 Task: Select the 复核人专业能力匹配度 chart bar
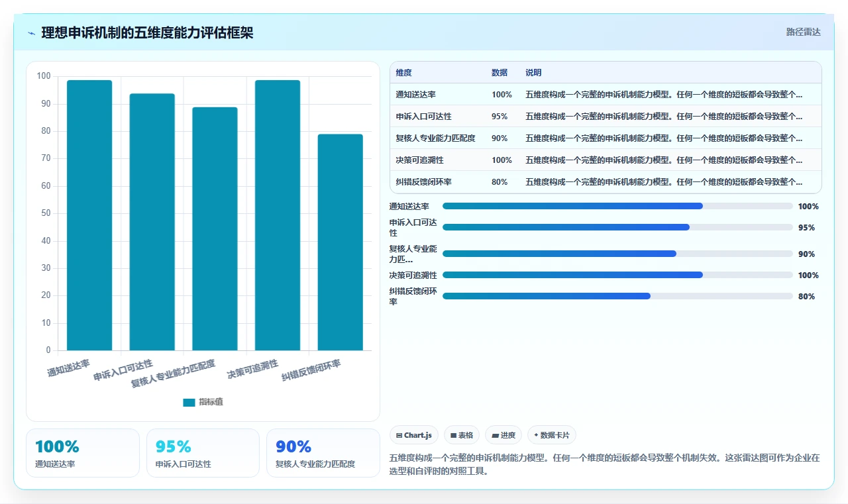(215, 228)
